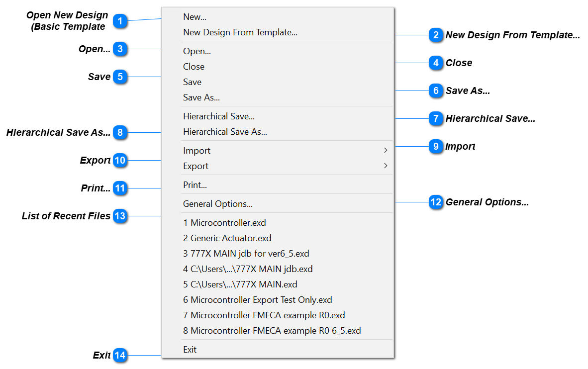588x369 pixels.
Task: Select Hierarchical Save... from the menu
Action: [278, 116]
